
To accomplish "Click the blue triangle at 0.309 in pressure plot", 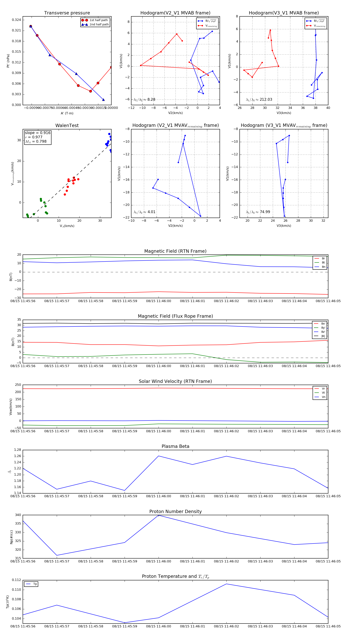I will coord(76,74).
